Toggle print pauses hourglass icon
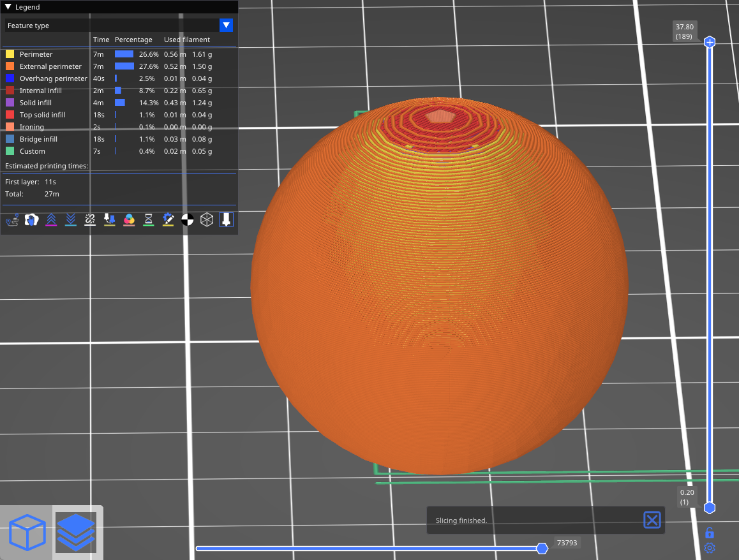The image size is (739, 560). [149, 220]
